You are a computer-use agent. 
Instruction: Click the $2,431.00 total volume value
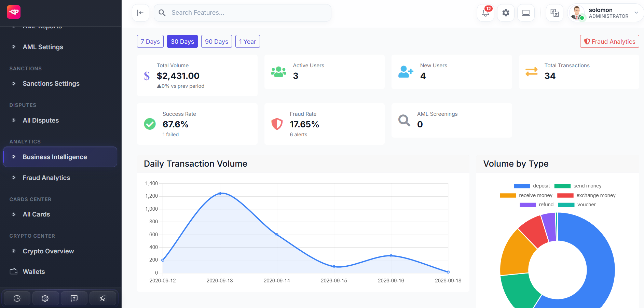(178, 76)
